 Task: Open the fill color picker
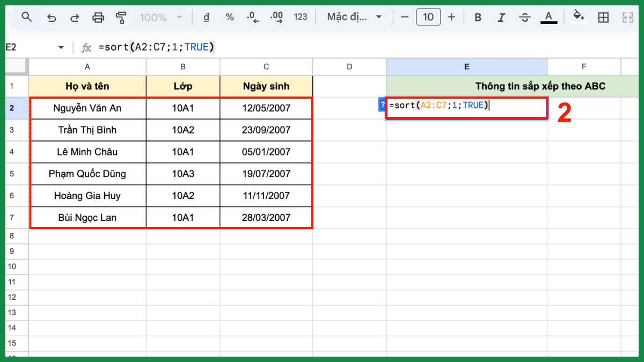[579, 17]
